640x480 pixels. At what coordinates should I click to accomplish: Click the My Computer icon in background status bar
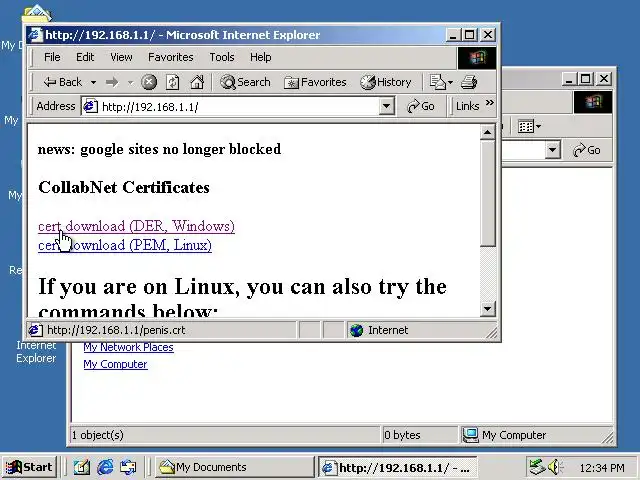coord(470,435)
